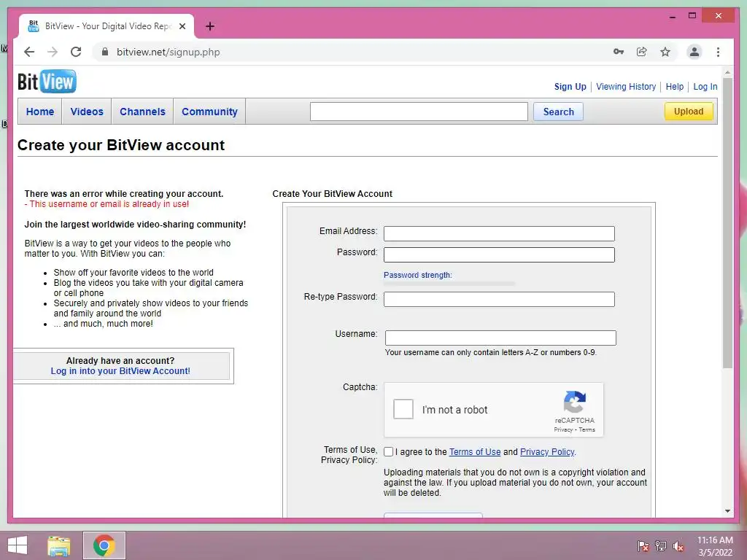Go to the Home nav tab
The width and height of the screenshot is (747, 560).
(x=40, y=112)
